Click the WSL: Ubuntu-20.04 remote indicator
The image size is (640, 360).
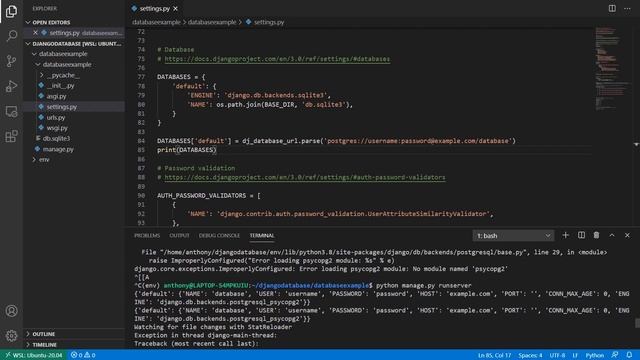(x=33, y=355)
